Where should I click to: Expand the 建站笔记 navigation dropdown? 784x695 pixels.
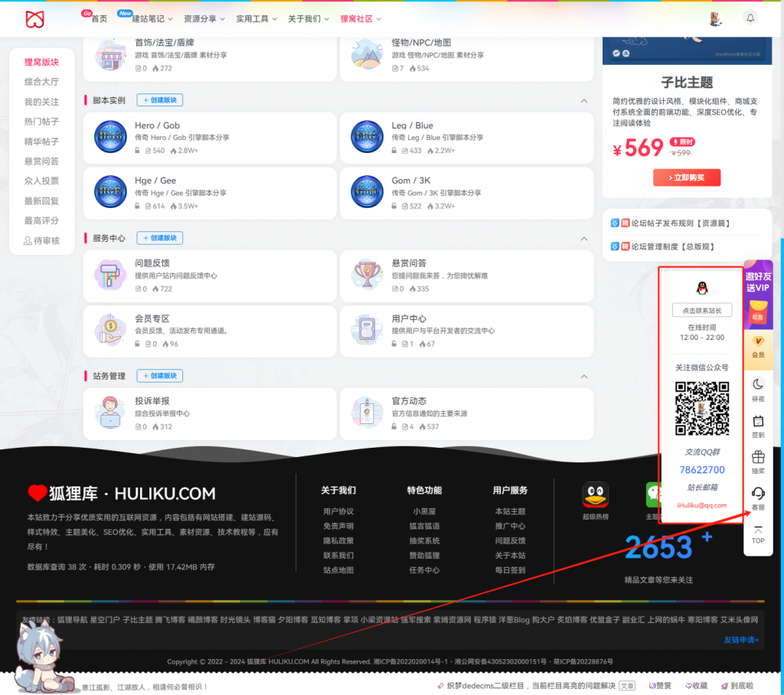tap(149, 18)
